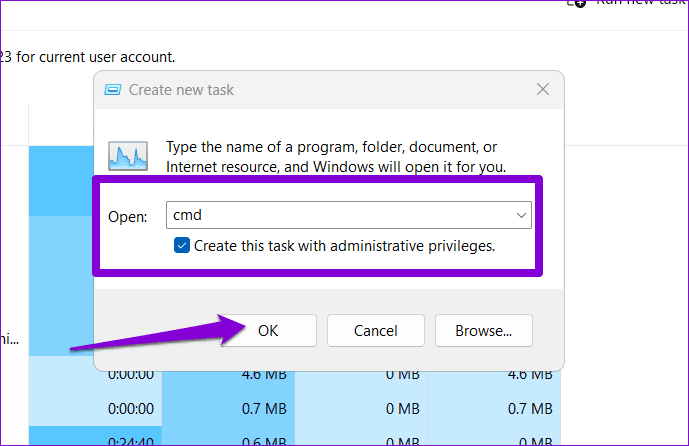This screenshot has height=446, width=689.
Task: Close the Create new task dialog
Action: pyautogui.click(x=542, y=90)
